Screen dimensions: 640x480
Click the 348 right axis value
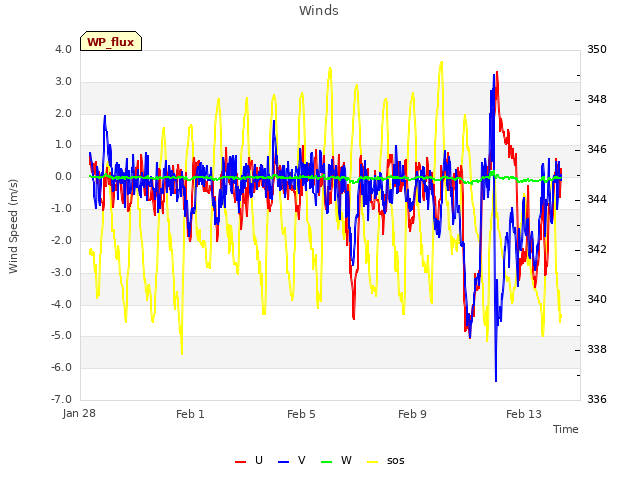tap(597, 99)
